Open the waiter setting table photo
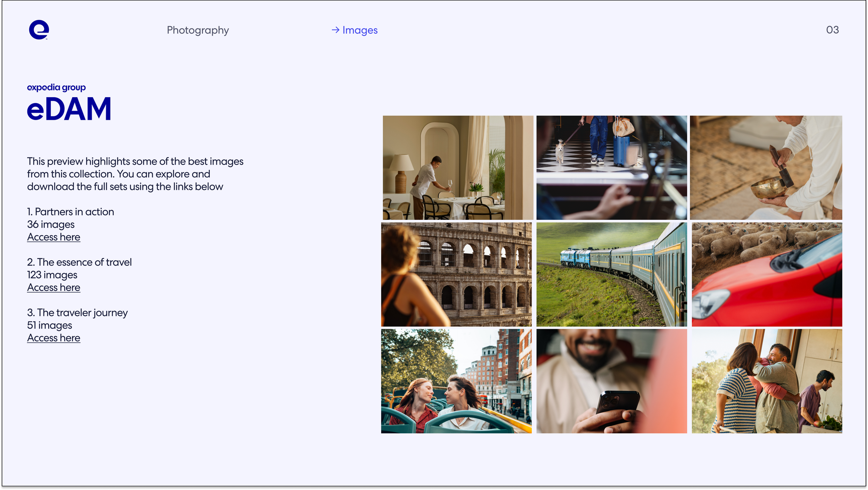This screenshot has width=868, height=490. click(x=458, y=167)
